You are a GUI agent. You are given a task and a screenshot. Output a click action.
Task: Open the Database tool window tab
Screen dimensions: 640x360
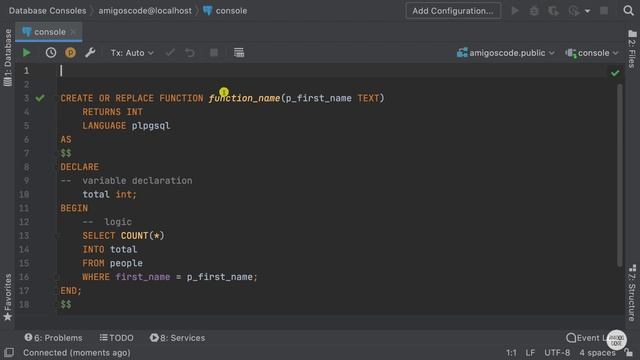[x=7, y=57]
